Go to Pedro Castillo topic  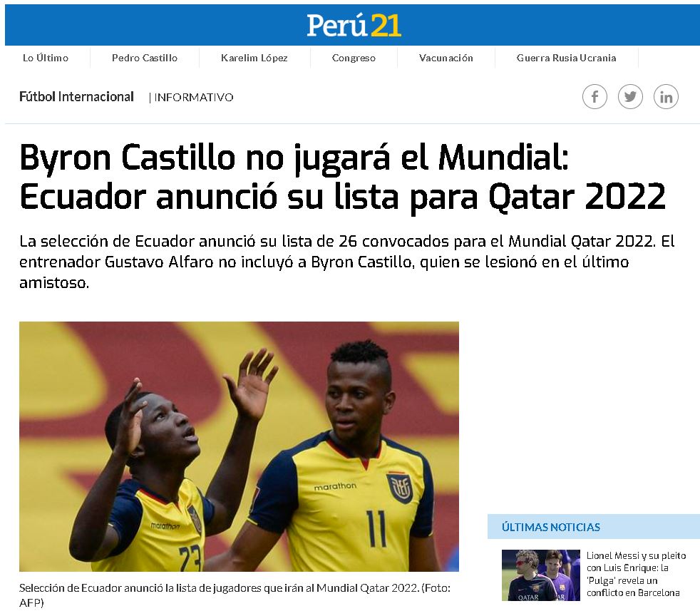pos(145,58)
